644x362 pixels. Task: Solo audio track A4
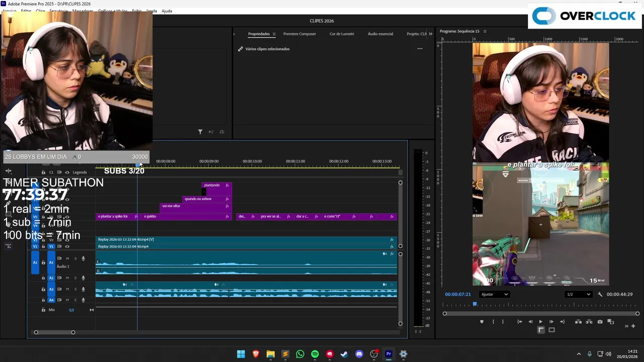coord(75,300)
